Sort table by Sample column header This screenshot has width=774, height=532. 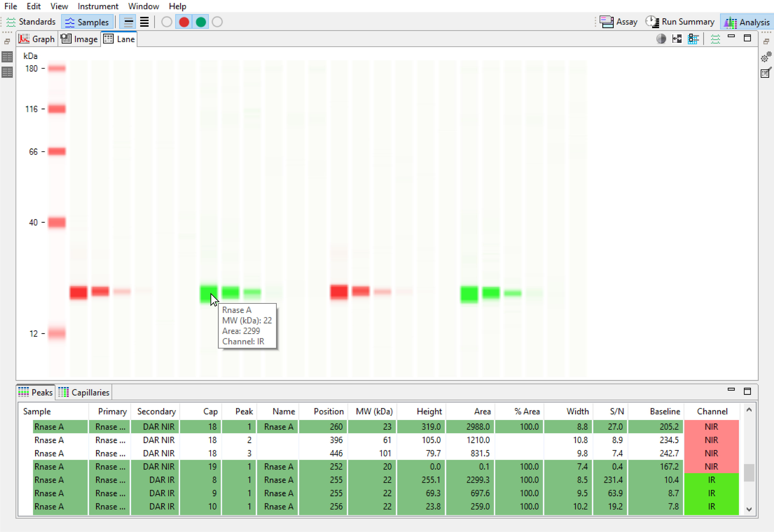pos(53,411)
